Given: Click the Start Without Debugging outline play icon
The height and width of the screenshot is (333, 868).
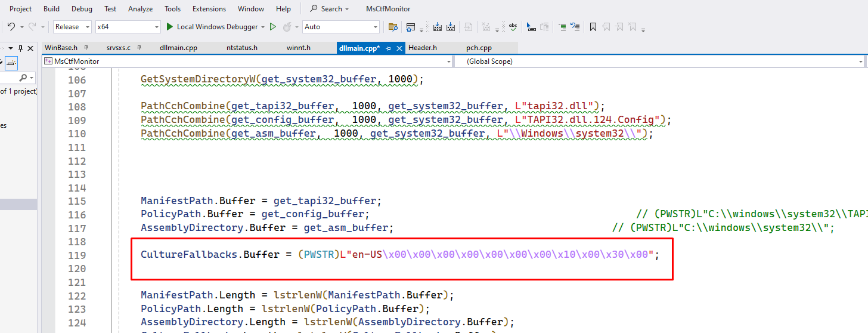Looking at the screenshot, I should click(273, 27).
